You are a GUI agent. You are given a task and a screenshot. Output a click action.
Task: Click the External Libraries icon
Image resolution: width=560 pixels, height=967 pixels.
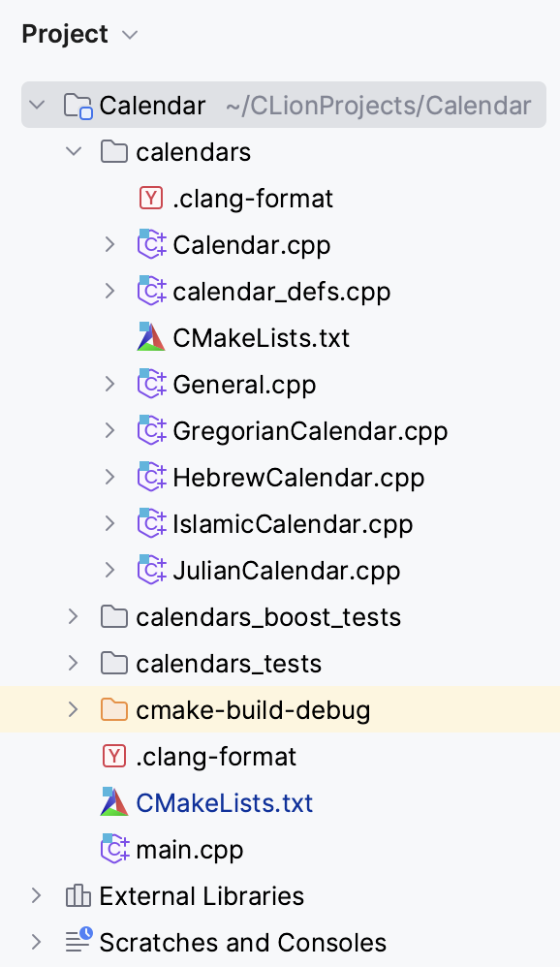78,896
